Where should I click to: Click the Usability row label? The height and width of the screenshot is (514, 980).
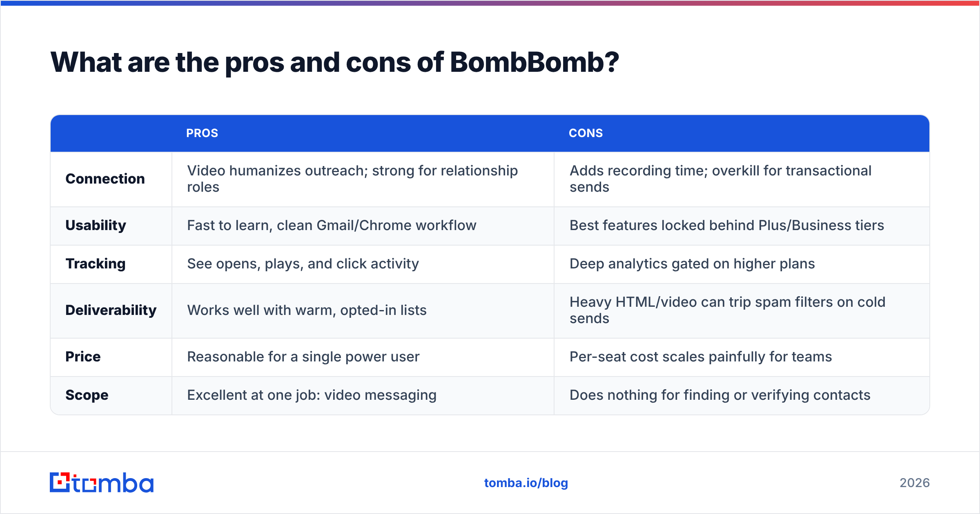96,225
